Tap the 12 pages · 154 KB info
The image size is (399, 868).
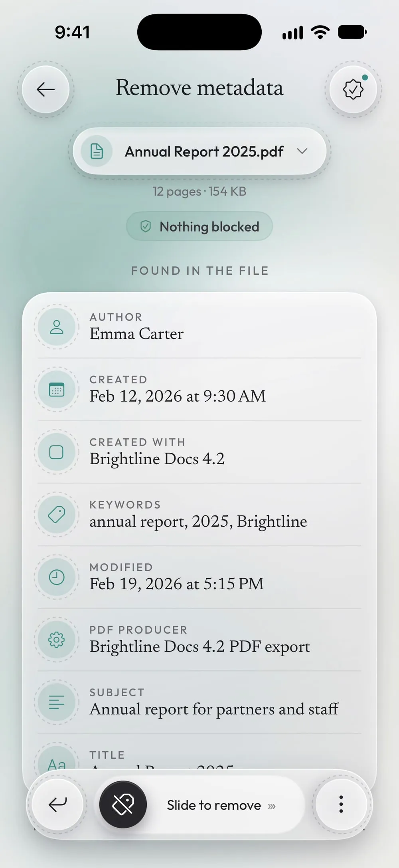(199, 192)
